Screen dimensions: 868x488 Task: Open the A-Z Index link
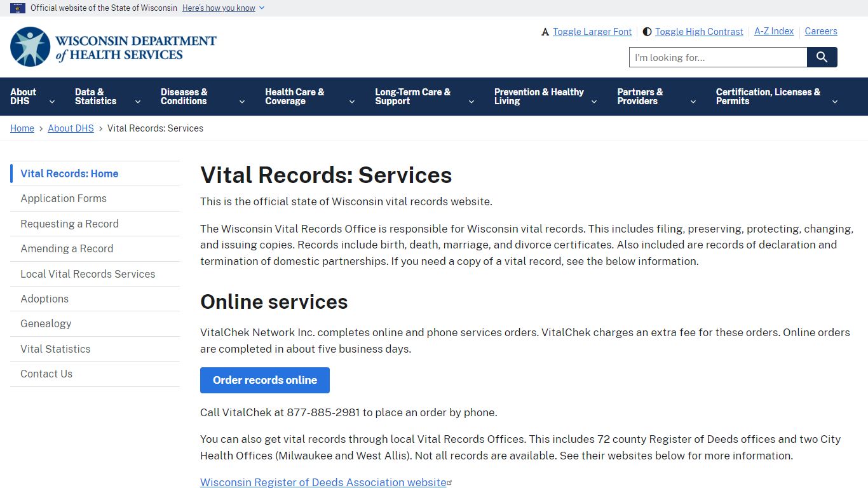pos(774,31)
